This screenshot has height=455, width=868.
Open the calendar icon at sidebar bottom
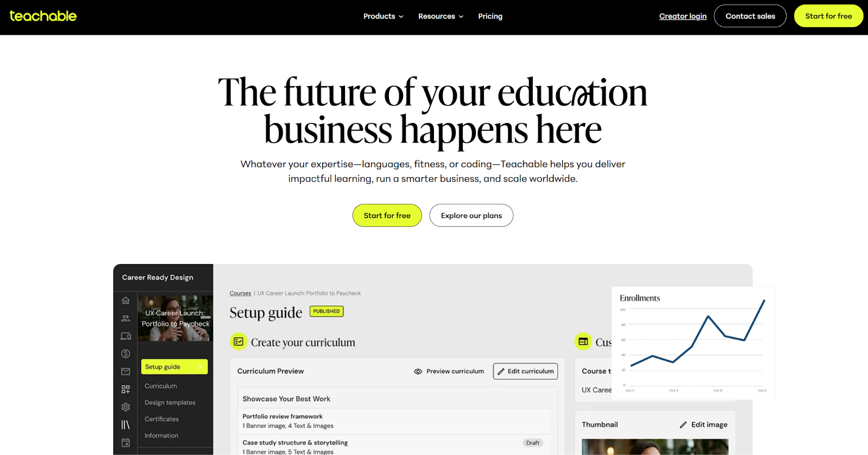125,442
